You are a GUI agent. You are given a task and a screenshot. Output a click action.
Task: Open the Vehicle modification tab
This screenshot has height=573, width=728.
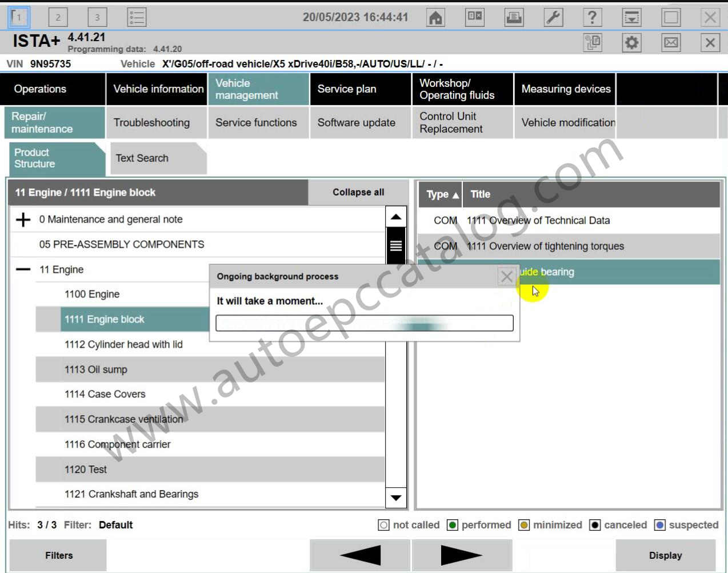(x=565, y=122)
